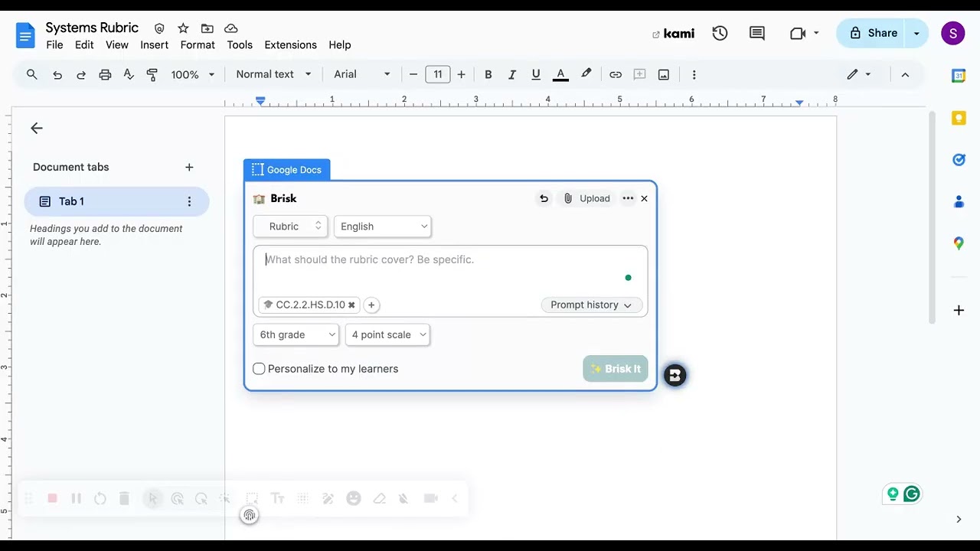
Task: Collapse the menus with up chevron
Action: click(x=905, y=74)
